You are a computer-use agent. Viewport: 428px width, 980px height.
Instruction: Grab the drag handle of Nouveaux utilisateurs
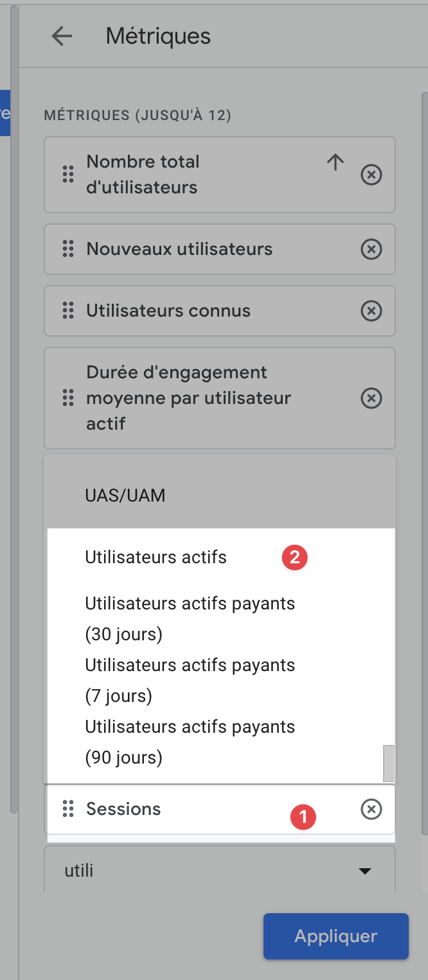pyautogui.click(x=67, y=249)
